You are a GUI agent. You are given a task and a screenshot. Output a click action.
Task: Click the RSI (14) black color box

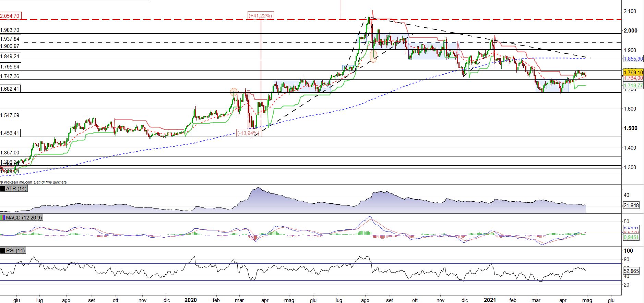pyautogui.click(x=3, y=251)
